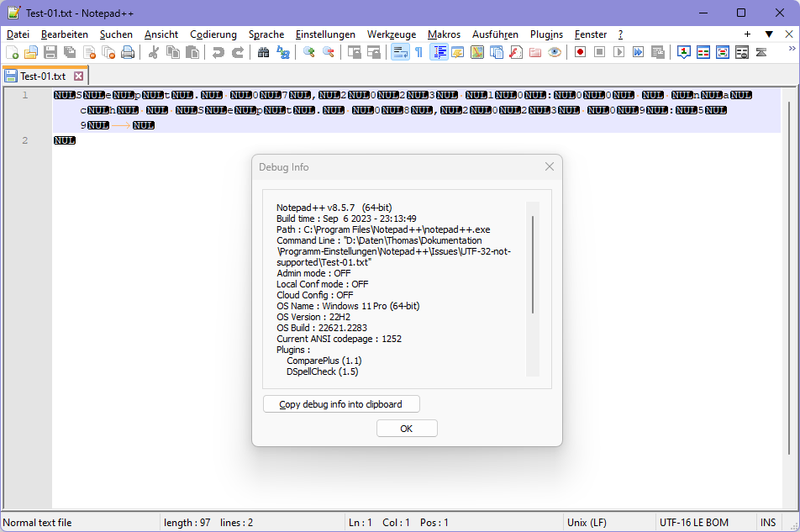
Task: Open the Datei menu
Action: 18,34
